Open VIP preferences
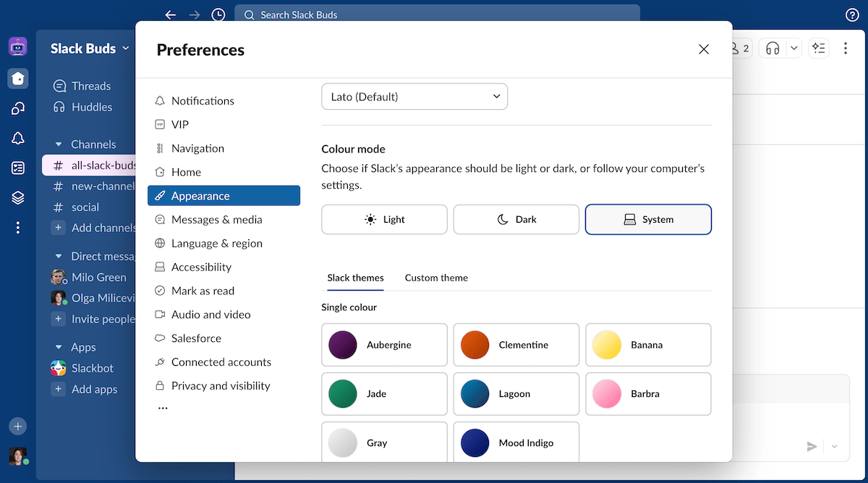The width and height of the screenshot is (868, 483). (224, 124)
